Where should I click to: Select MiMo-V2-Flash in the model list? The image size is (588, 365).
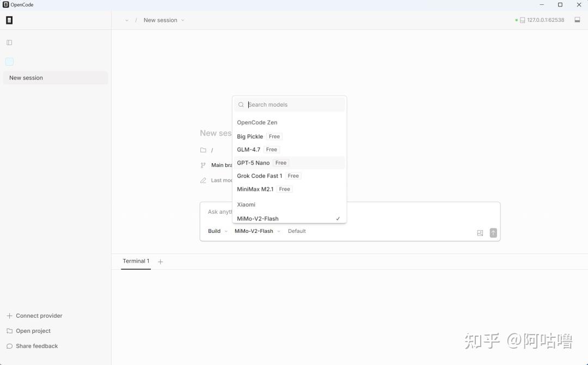290,219
